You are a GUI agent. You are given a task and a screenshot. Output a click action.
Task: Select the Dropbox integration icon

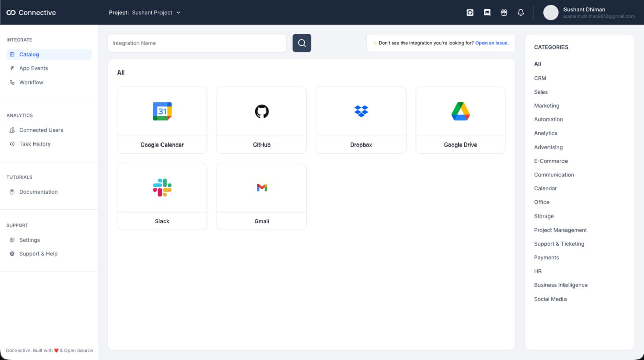click(x=361, y=111)
